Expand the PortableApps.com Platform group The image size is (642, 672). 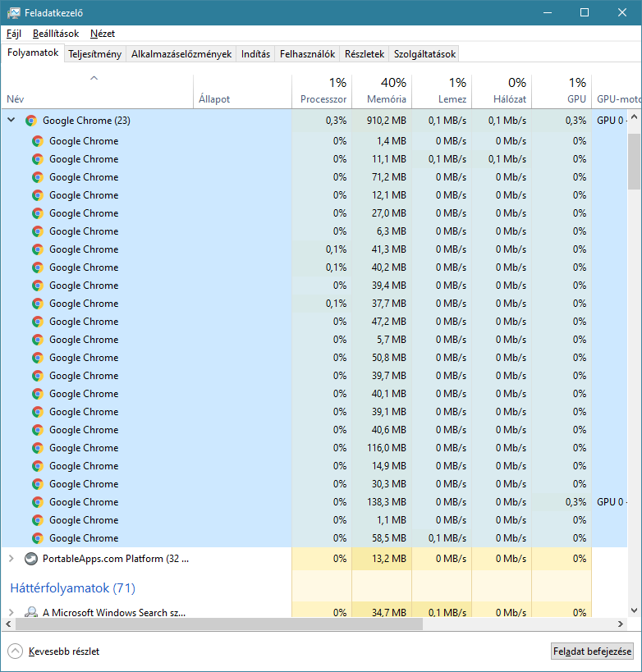point(11,559)
